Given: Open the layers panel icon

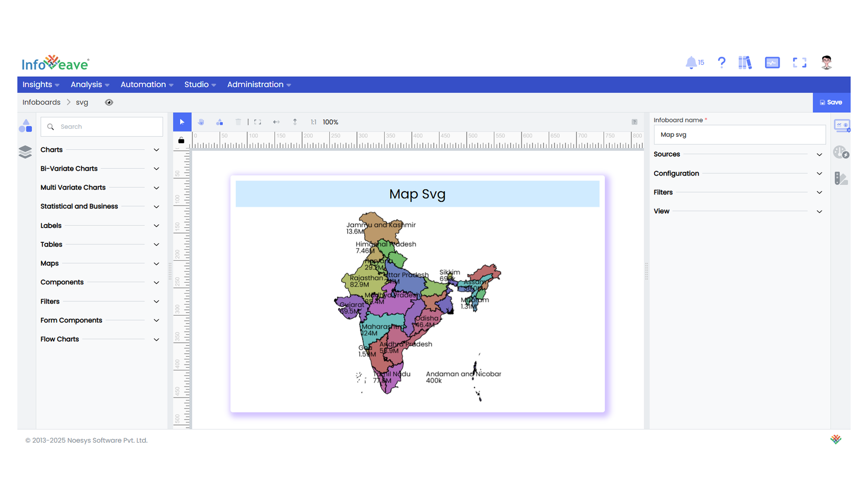Looking at the screenshot, I should point(26,152).
